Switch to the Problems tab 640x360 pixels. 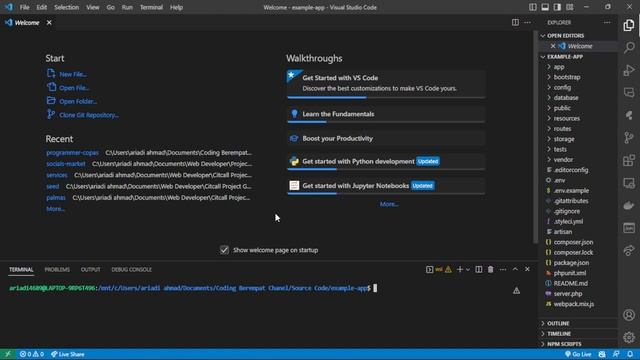click(x=57, y=269)
